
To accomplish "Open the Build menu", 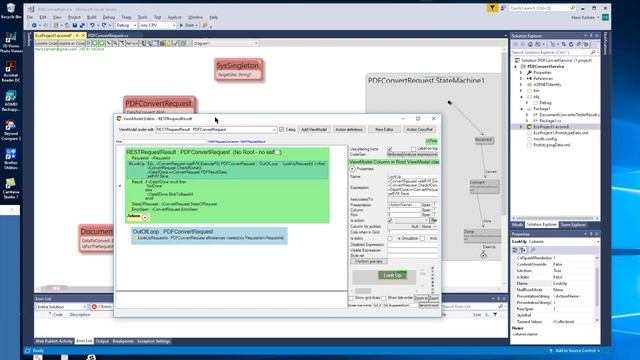I will point(91,17).
